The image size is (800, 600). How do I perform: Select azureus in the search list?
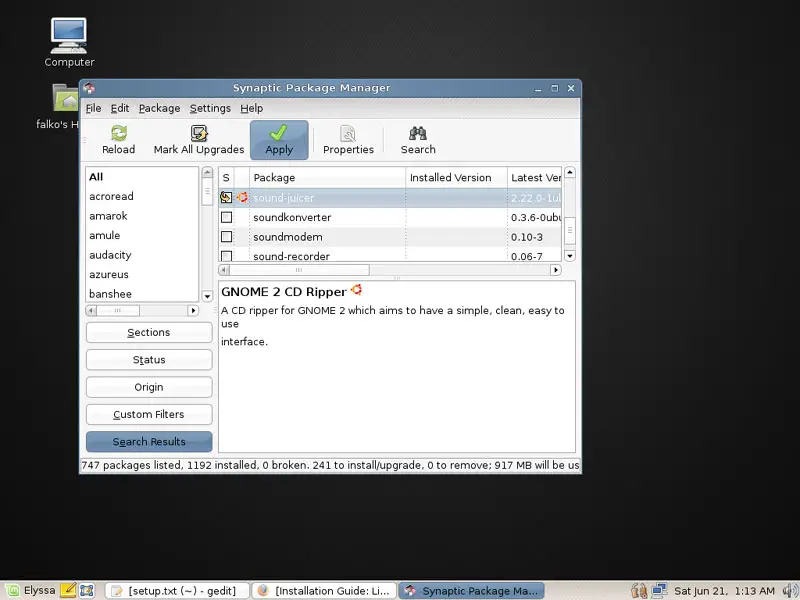point(142,274)
